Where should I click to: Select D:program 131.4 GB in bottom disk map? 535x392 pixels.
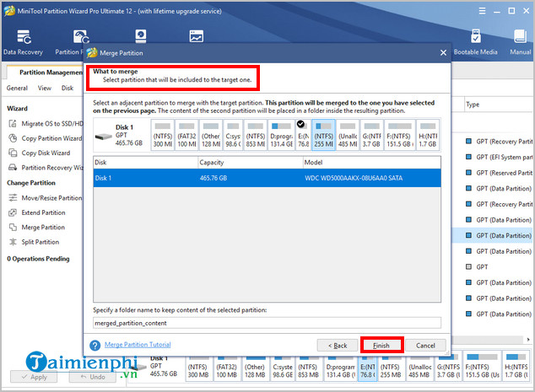tap(341, 367)
